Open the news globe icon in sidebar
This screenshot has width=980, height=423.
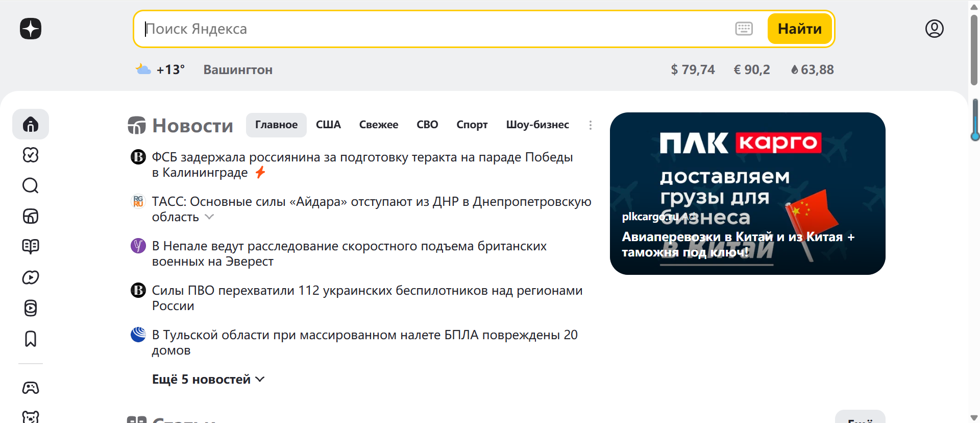click(31, 216)
